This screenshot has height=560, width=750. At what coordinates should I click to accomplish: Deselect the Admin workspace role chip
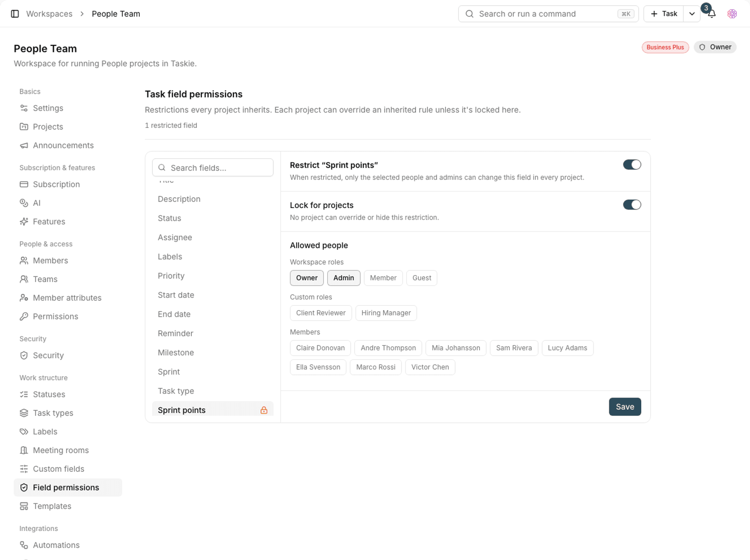(344, 278)
